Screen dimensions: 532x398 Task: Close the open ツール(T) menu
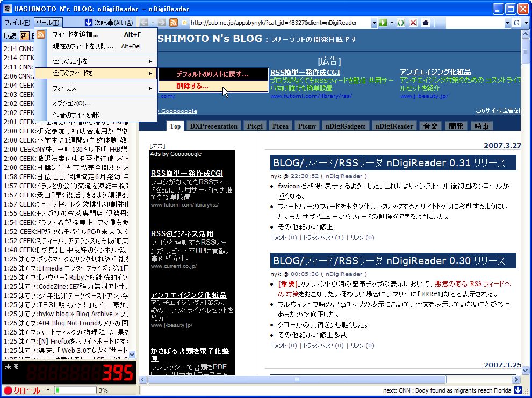click(47, 23)
